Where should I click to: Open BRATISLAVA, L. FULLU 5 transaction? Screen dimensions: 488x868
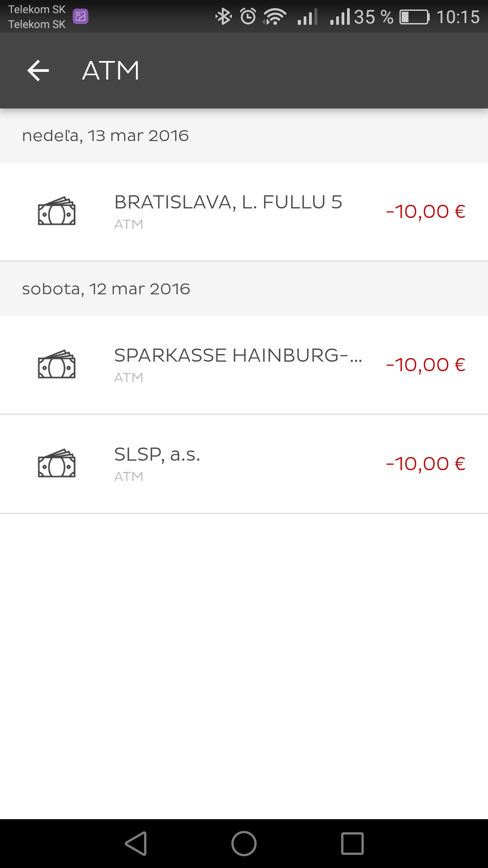(228, 203)
